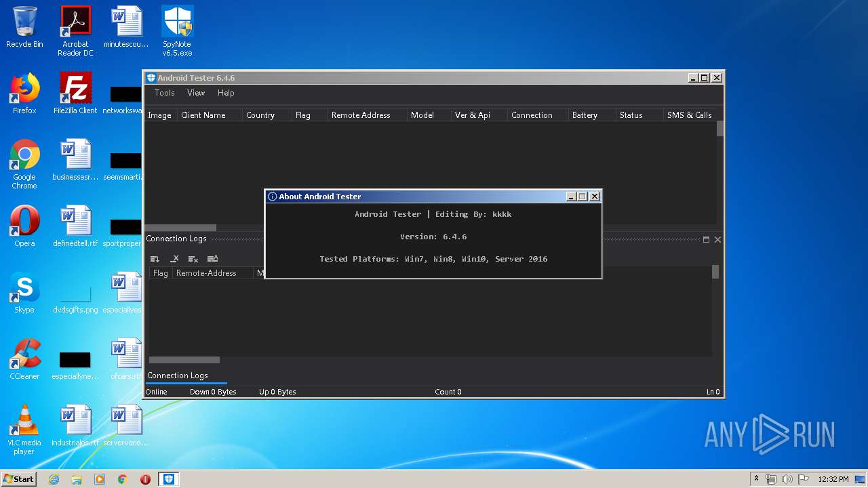Image resolution: width=868 pixels, height=488 pixels.
Task: Show hidden system tray icons
Action: (x=756, y=479)
